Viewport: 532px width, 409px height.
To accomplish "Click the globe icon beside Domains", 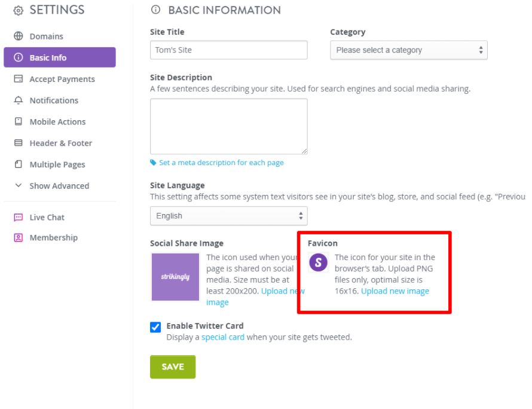I will 19,36.
